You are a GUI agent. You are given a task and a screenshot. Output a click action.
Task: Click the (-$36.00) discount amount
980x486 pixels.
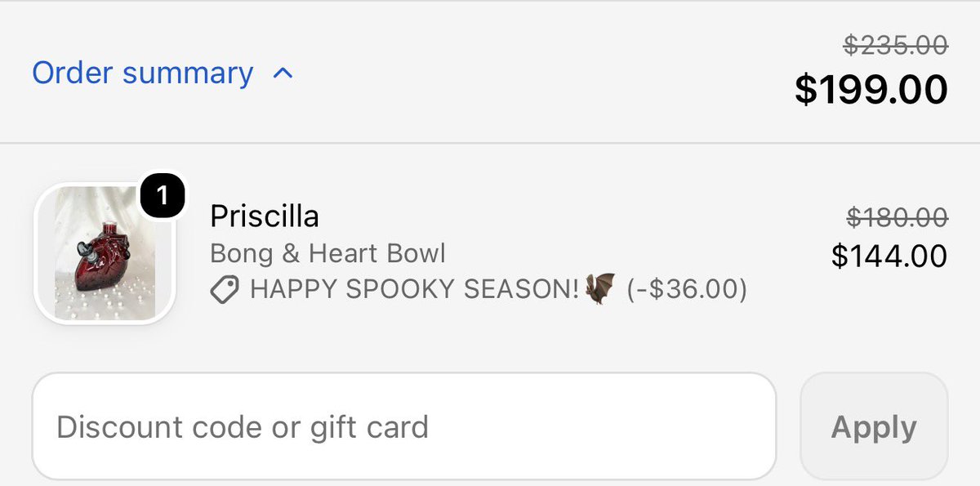[687, 290]
